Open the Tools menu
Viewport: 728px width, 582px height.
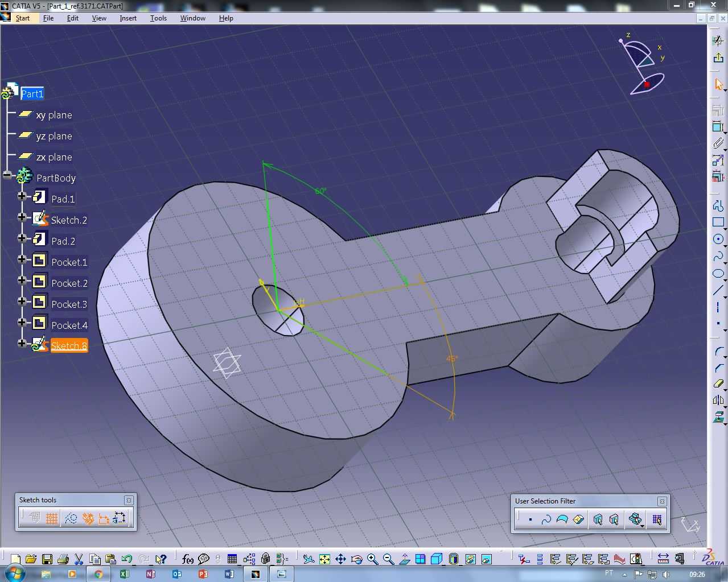point(158,18)
